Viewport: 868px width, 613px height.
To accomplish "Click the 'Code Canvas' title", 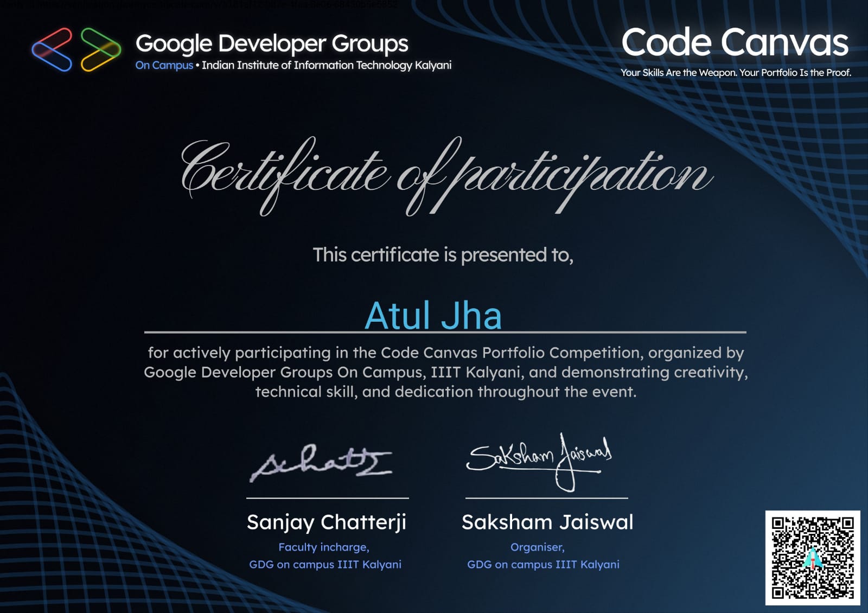I will click(x=735, y=42).
